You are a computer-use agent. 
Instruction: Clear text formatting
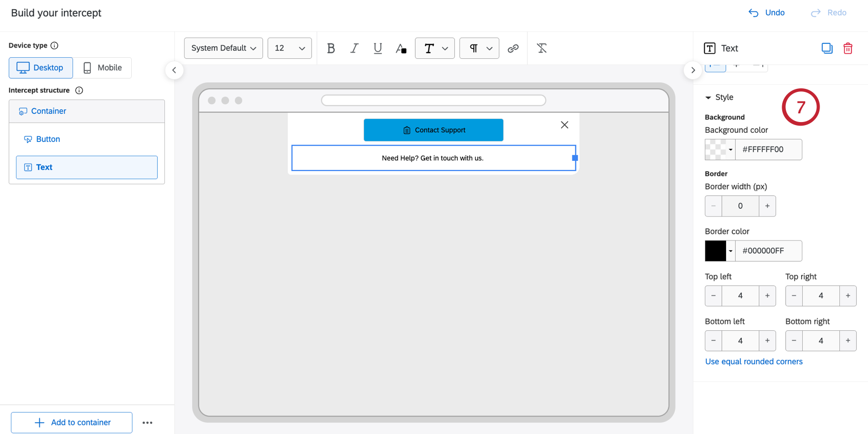(542, 48)
